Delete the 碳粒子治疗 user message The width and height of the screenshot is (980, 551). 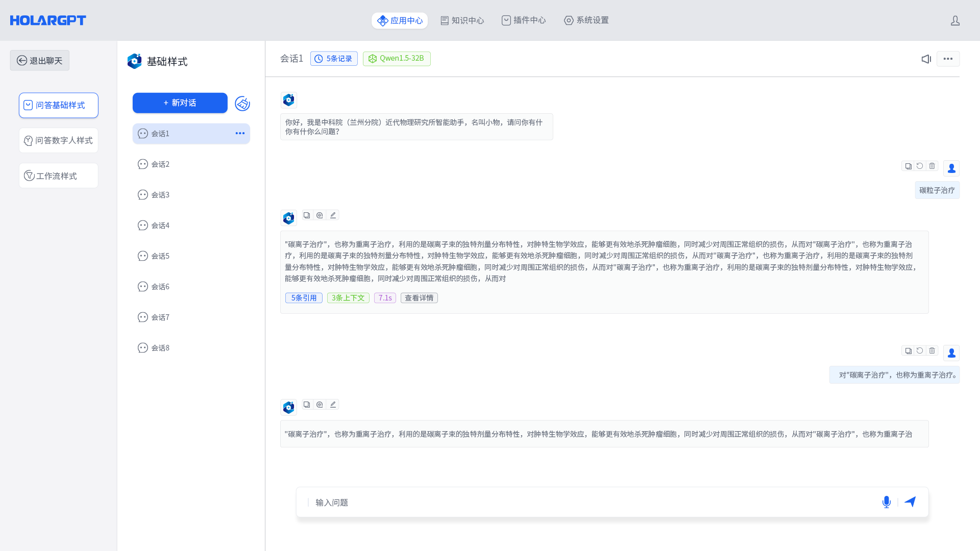(932, 166)
